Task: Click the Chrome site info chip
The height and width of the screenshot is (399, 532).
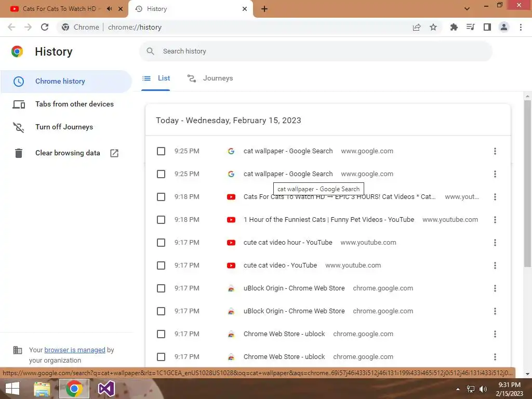Action: [81, 27]
